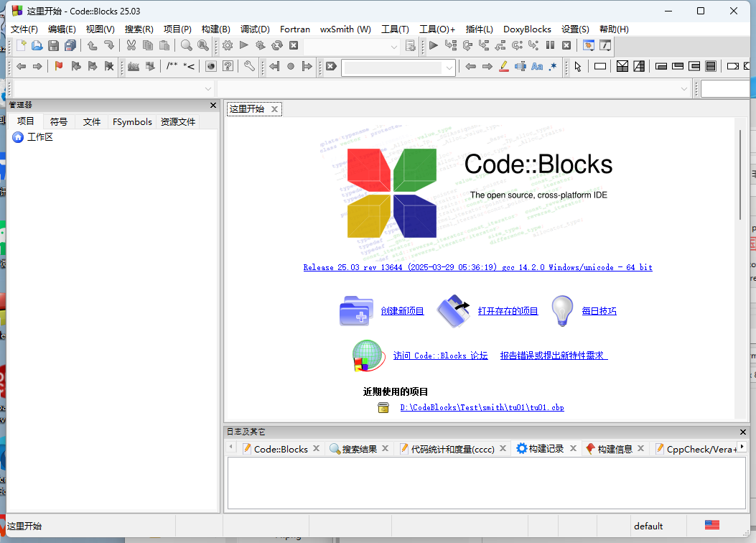Click the Redo arrow icon
Viewport: 756px width, 543px height.
[x=109, y=46]
